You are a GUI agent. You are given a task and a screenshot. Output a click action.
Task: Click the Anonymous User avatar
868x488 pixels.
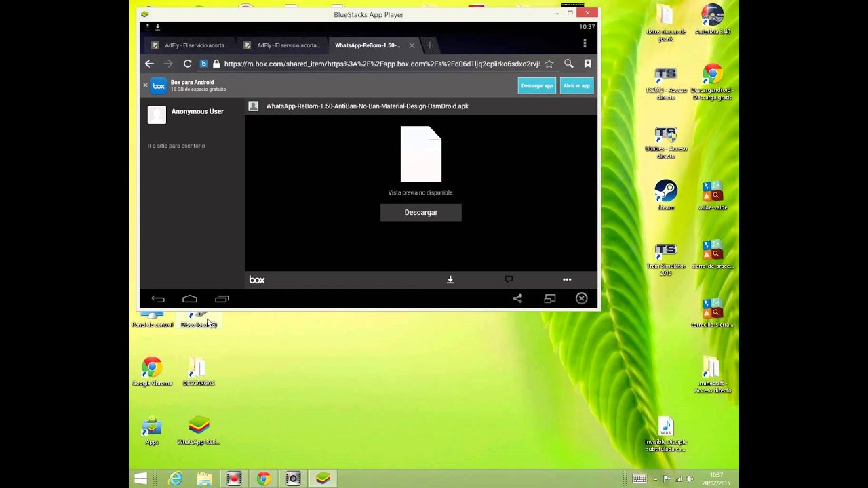(x=157, y=115)
